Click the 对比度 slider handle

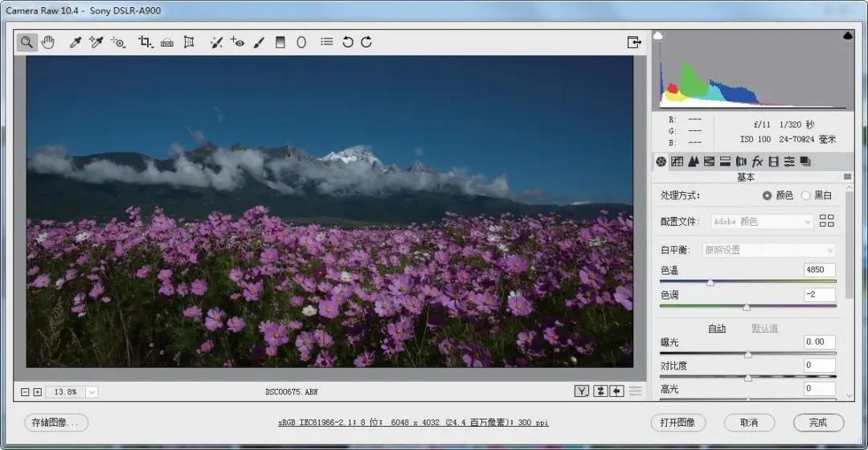coord(748,378)
